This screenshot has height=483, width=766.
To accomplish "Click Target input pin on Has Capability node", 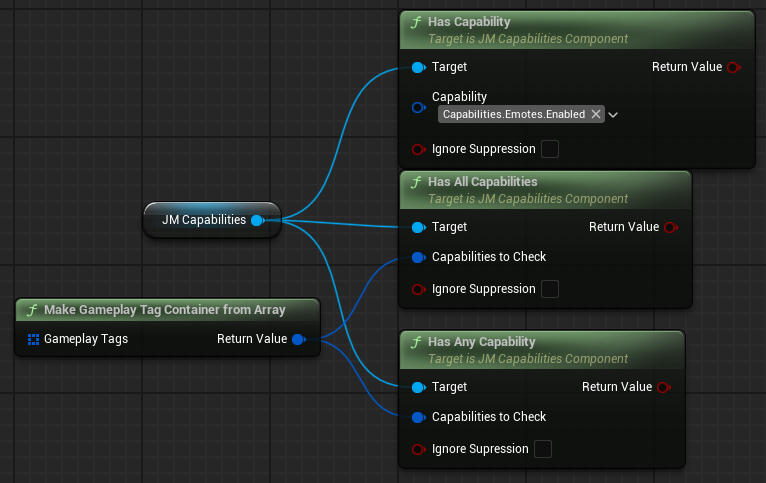I will pos(418,67).
